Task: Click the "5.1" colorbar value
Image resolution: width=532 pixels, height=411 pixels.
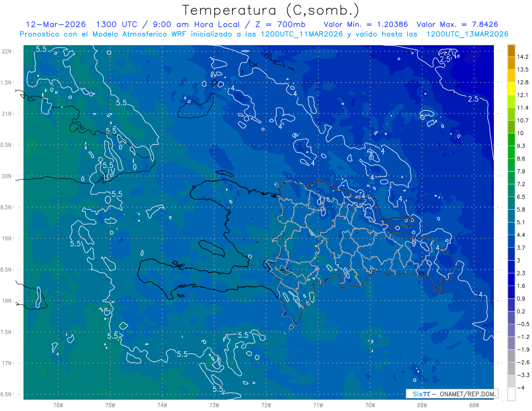Action: pyautogui.click(x=521, y=222)
